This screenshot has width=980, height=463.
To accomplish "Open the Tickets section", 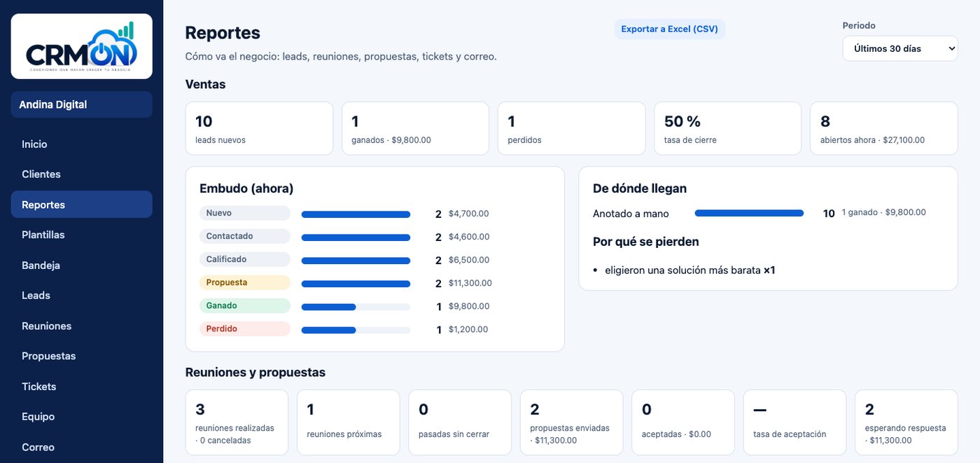I will tap(81, 387).
